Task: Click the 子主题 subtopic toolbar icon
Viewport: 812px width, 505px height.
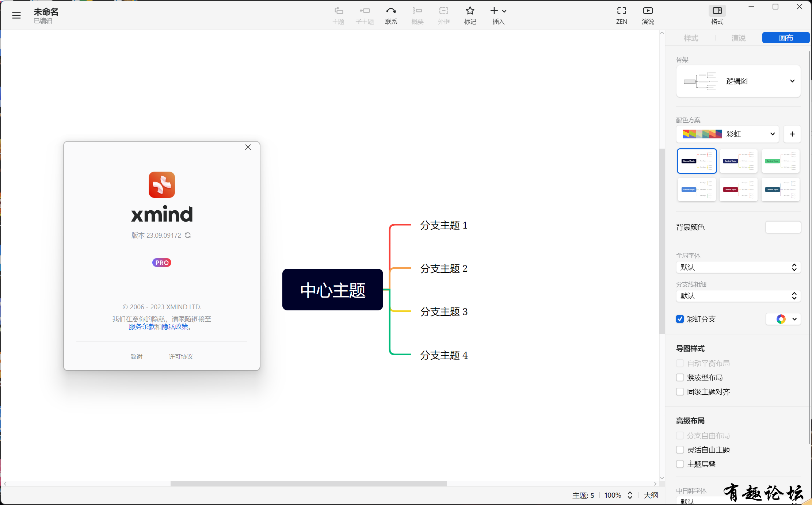Action: (x=365, y=16)
